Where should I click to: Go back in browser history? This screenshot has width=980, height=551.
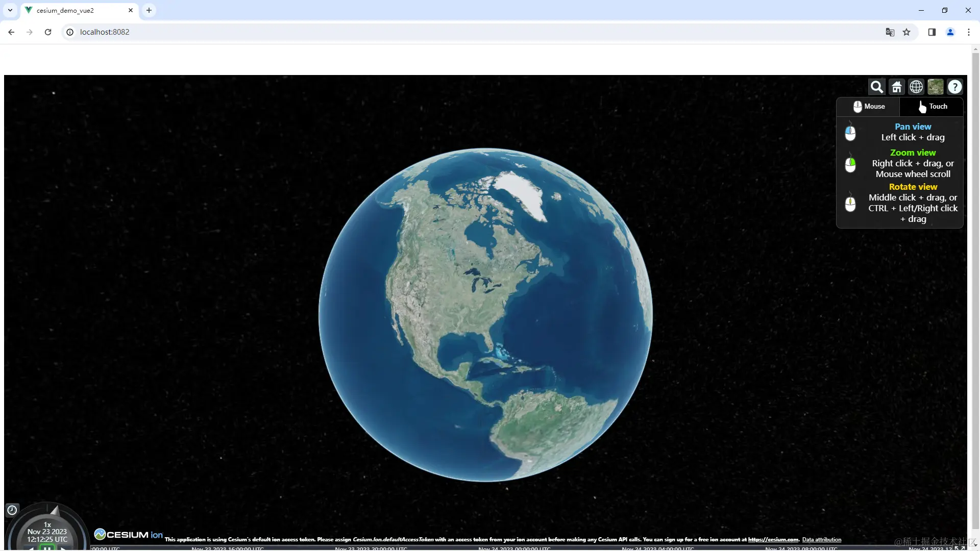pyautogui.click(x=11, y=32)
